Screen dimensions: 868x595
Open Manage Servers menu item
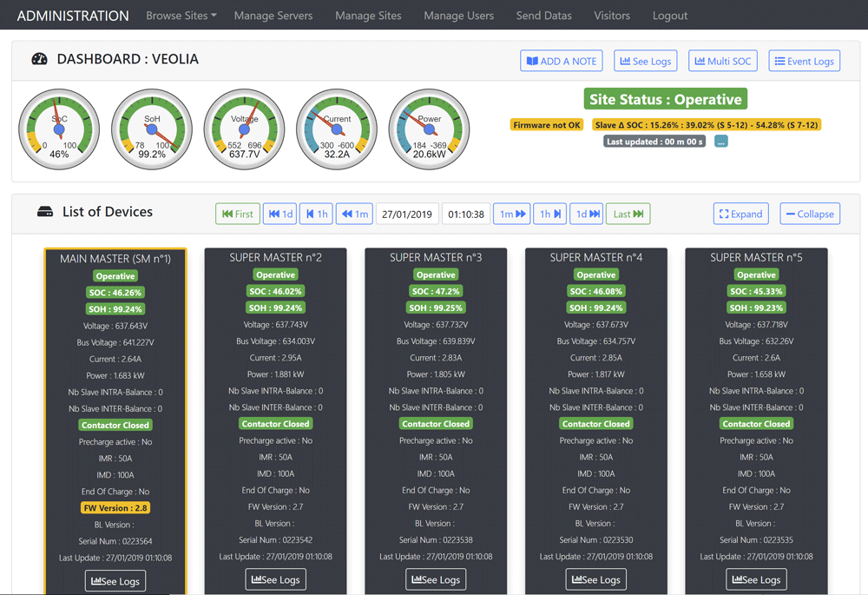pos(273,16)
